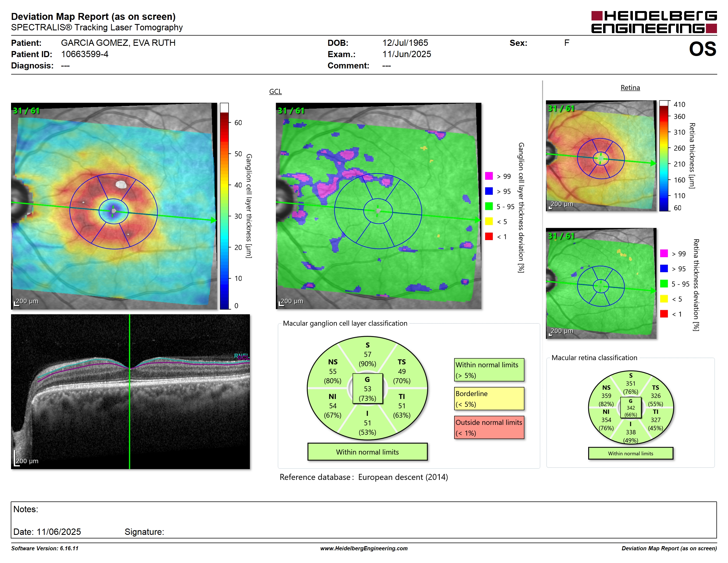
Task: Select GCL sector TI showing 63%
Action: pos(402,406)
